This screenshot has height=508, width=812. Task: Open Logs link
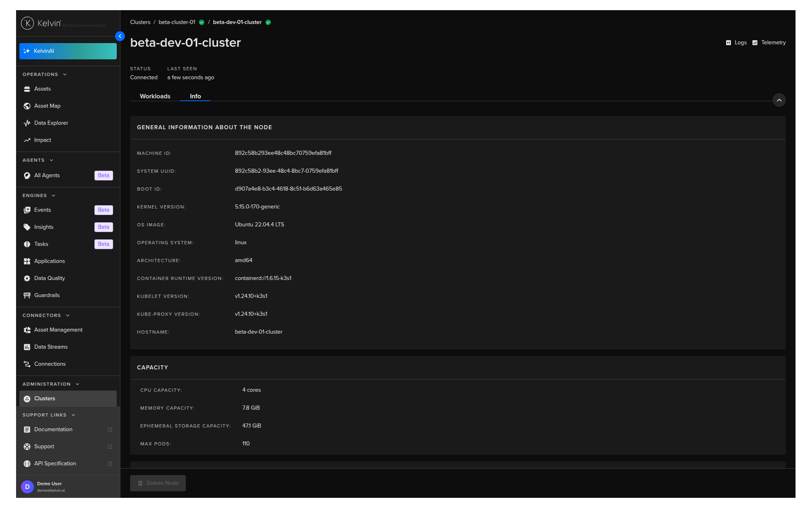736,43
